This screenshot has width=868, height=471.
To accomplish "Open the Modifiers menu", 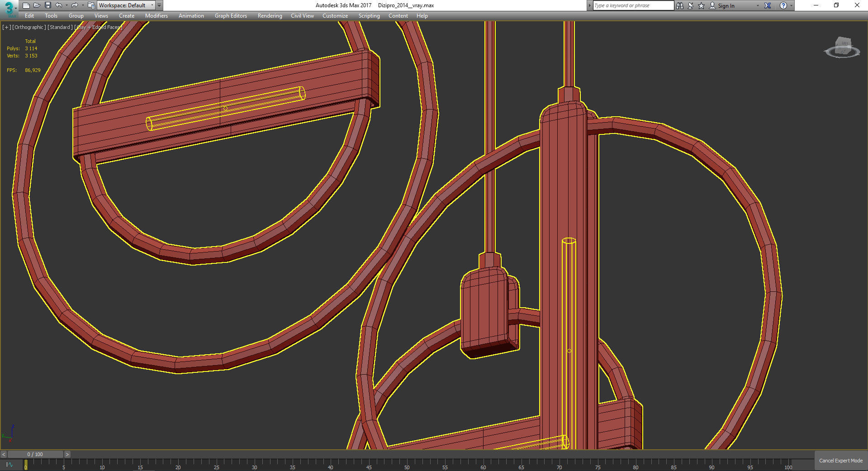I will (x=157, y=16).
